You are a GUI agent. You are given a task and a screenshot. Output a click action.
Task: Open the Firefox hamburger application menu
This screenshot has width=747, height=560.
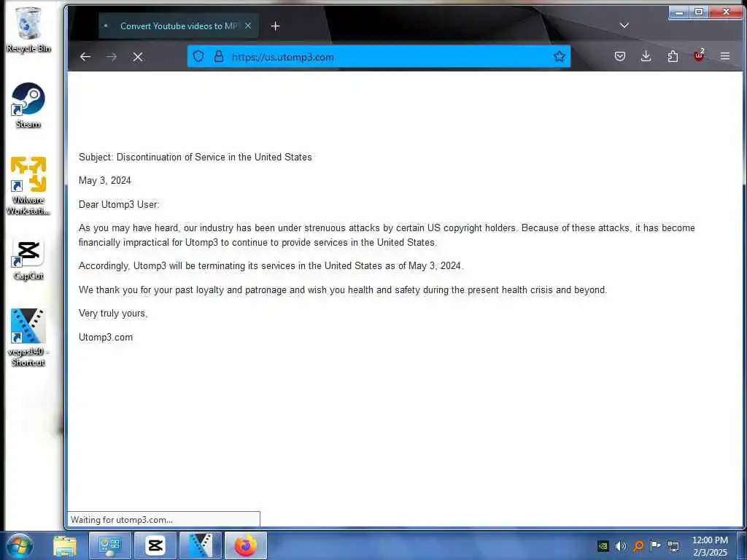tap(725, 56)
